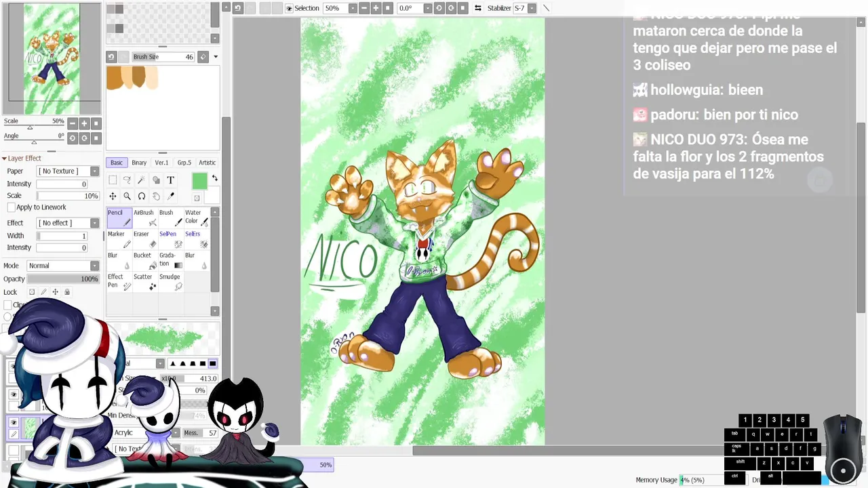This screenshot has height=488, width=868.
Task: Select the Eyedropper color picker tool
Action: [x=170, y=196]
